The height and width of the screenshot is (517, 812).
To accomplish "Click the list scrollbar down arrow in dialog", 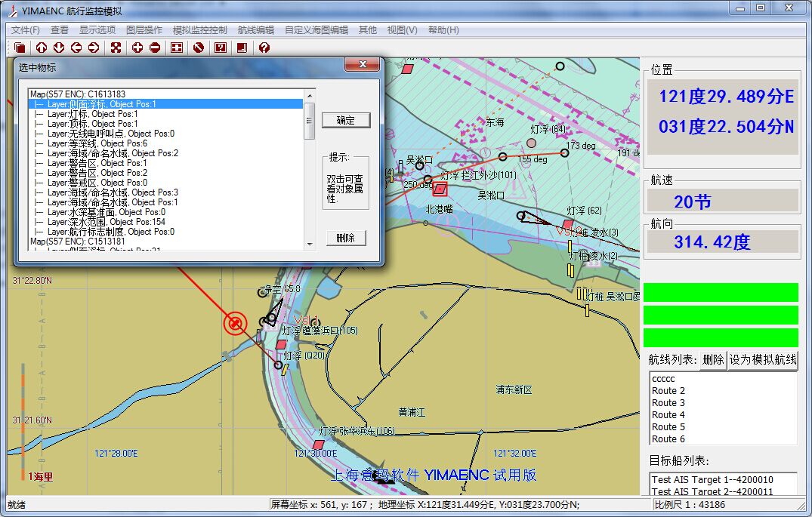I will [x=310, y=245].
